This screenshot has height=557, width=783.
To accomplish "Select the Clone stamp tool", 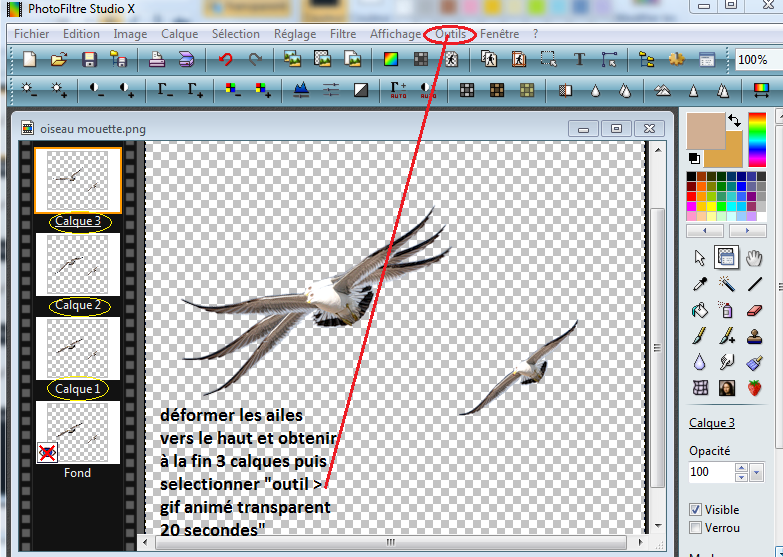I will coord(755,336).
